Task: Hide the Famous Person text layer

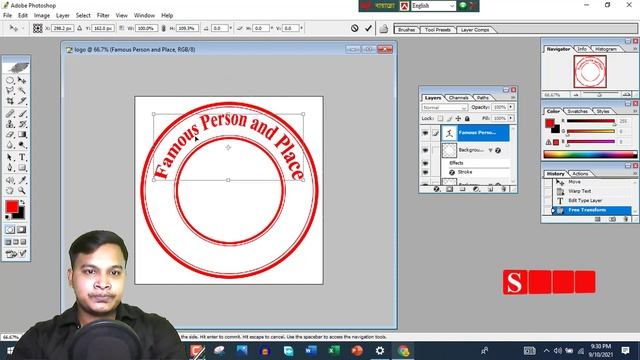Action: pos(425,133)
